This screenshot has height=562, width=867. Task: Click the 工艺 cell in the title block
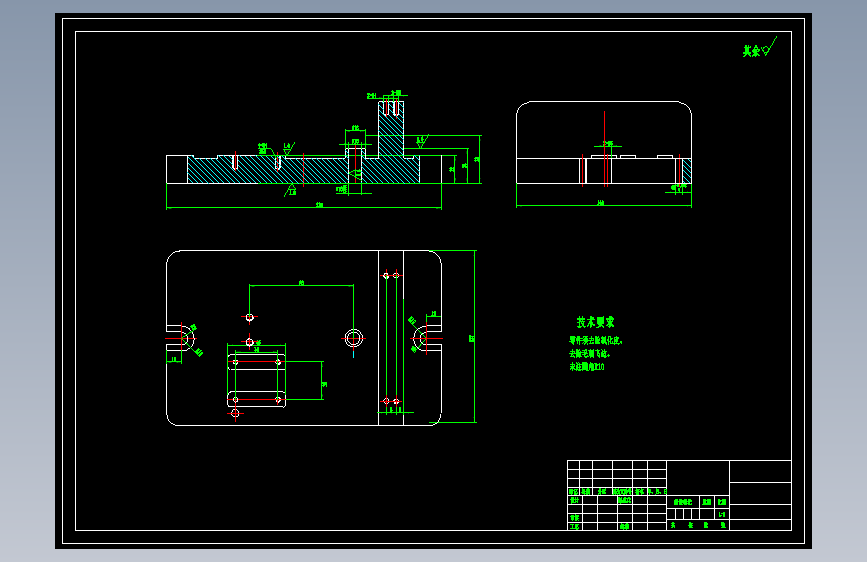point(574,526)
